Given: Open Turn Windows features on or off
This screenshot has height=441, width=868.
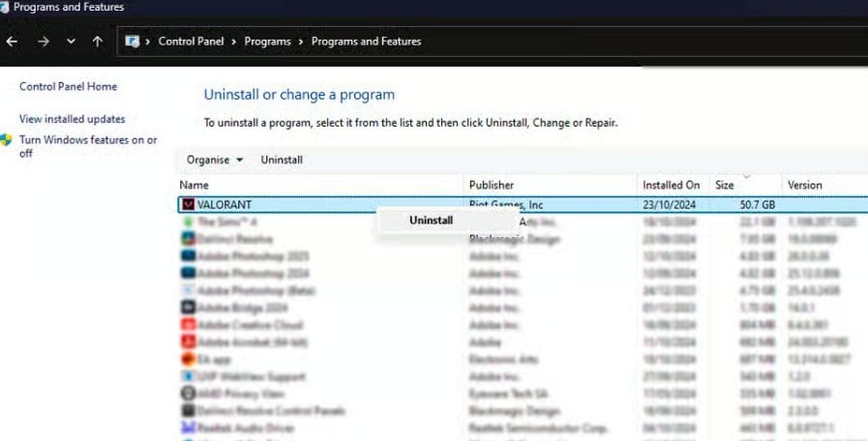Looking at the screenshot, I should pyautogui.click(x=88, y=147).
